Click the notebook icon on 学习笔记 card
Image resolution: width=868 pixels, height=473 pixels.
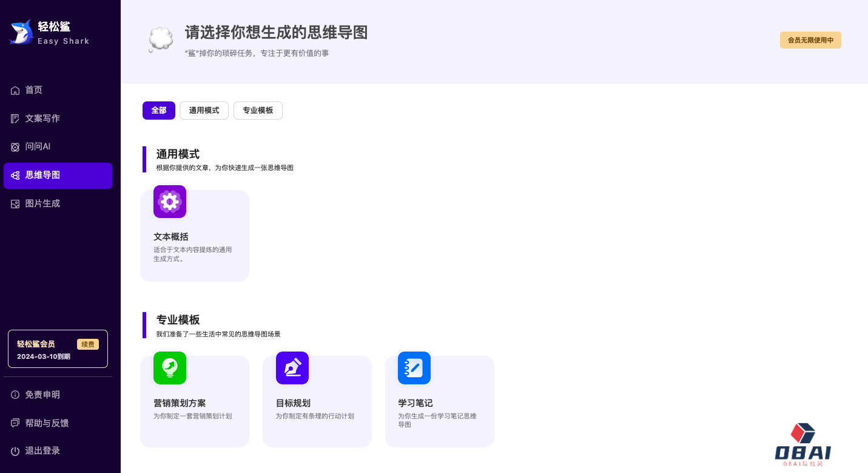tap(414, 367)
